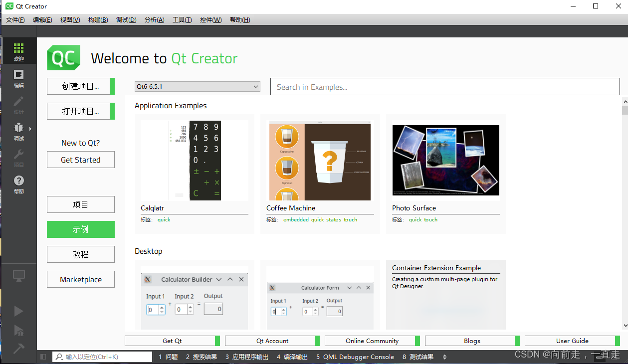Open the 4 编译输出 pane
This screenshot has height=364, width=628.
coord(292,357)
